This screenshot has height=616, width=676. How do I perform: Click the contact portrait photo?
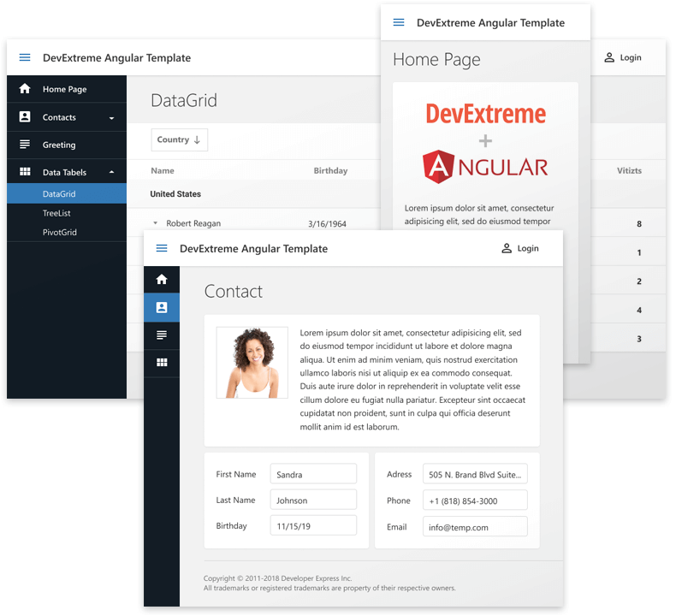[252, 363]
